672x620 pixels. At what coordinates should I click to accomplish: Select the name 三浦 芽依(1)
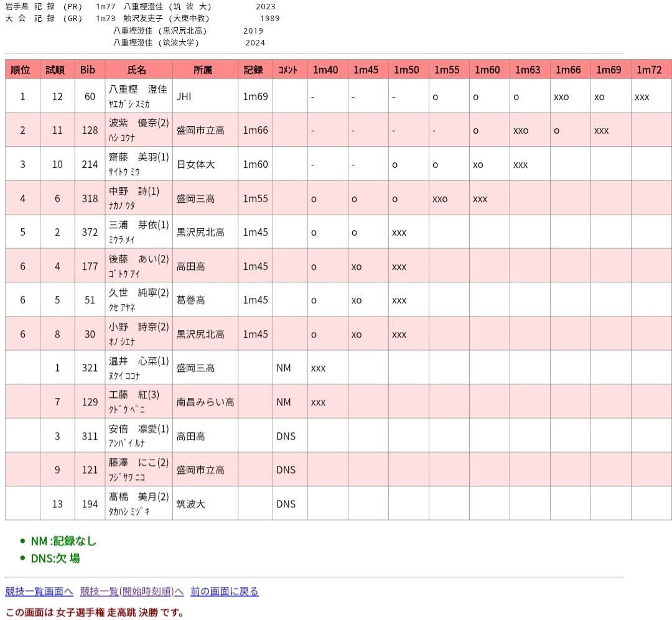coord(139,225)
